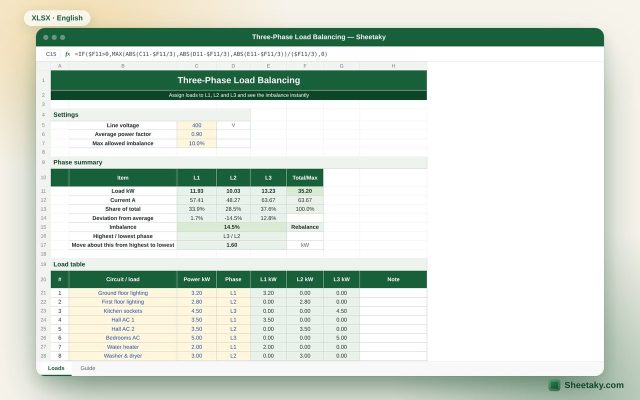Image resolution: width=640 pixels, height=400 pixels.
Task: Select the 1.60 move amount cell
Action: point(232,245)
